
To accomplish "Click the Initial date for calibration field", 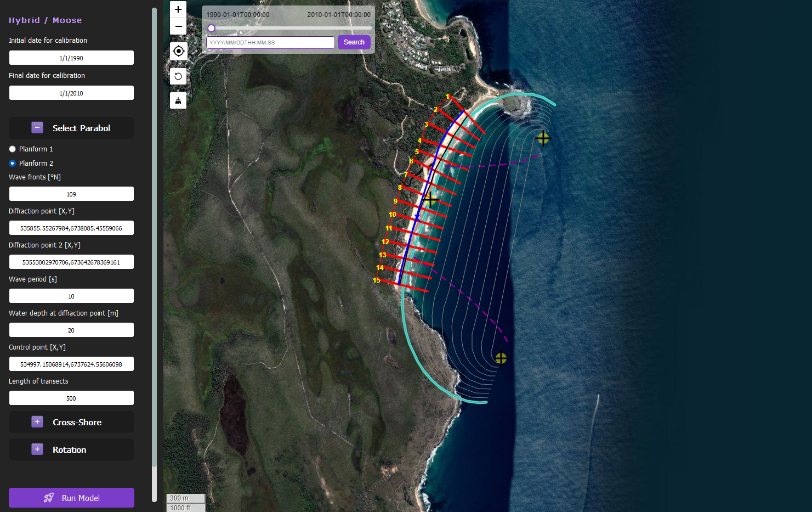I will (x=71, y=58).
